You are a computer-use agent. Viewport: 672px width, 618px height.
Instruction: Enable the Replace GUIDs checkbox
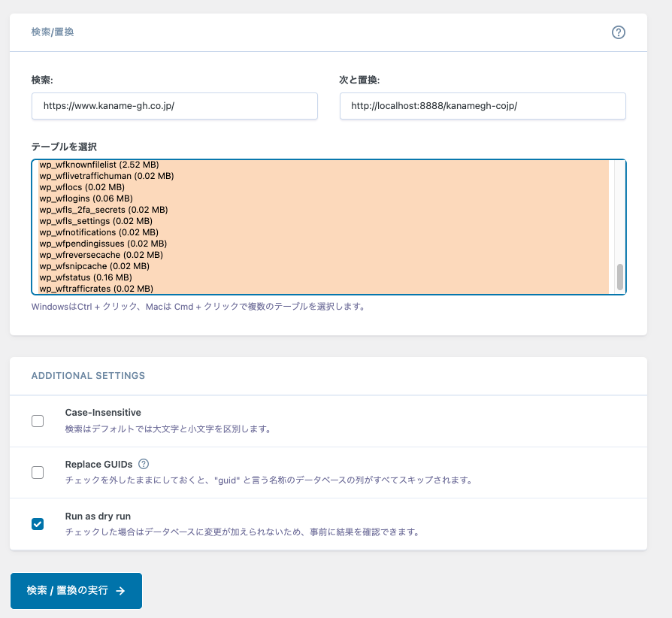pos(38,472)
